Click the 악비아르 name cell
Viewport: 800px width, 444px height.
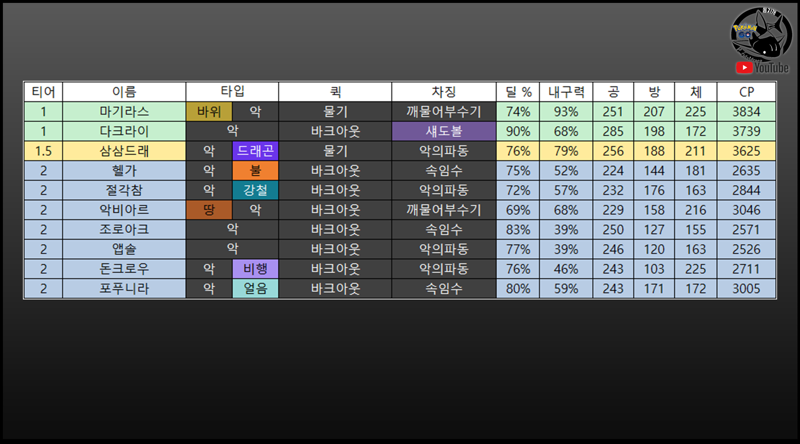pos(124,210)
